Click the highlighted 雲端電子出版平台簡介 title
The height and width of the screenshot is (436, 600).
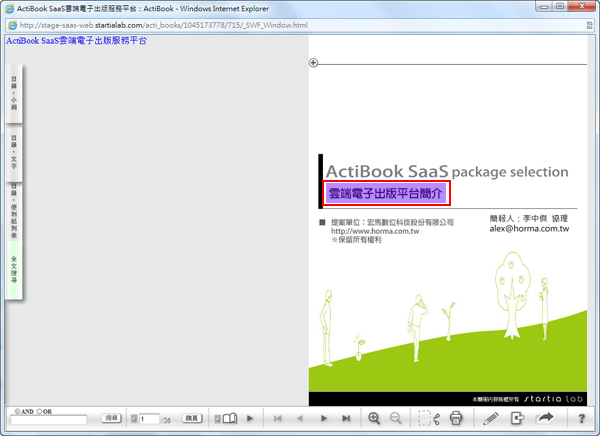pyautogui.click(x=386, y=193)
